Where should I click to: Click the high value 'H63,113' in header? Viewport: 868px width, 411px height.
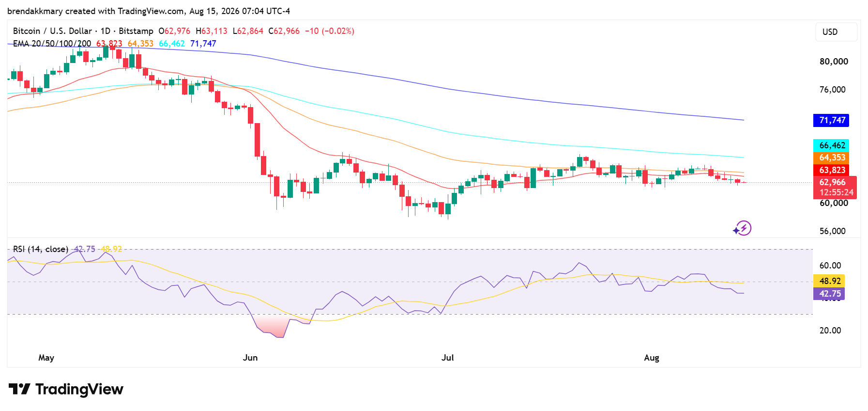[x=212, y=31]
